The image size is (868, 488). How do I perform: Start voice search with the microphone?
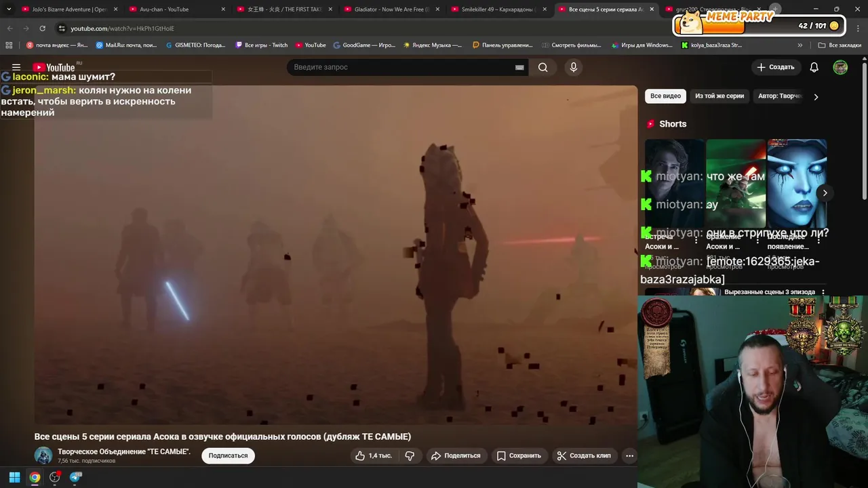[x=573, y=67]
